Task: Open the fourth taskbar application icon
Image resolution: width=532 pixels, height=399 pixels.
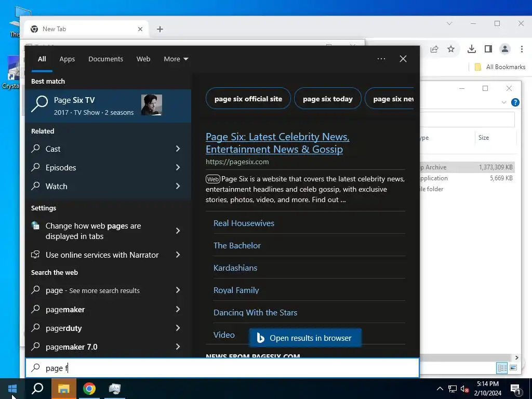Action: click(x=115, y=389)
